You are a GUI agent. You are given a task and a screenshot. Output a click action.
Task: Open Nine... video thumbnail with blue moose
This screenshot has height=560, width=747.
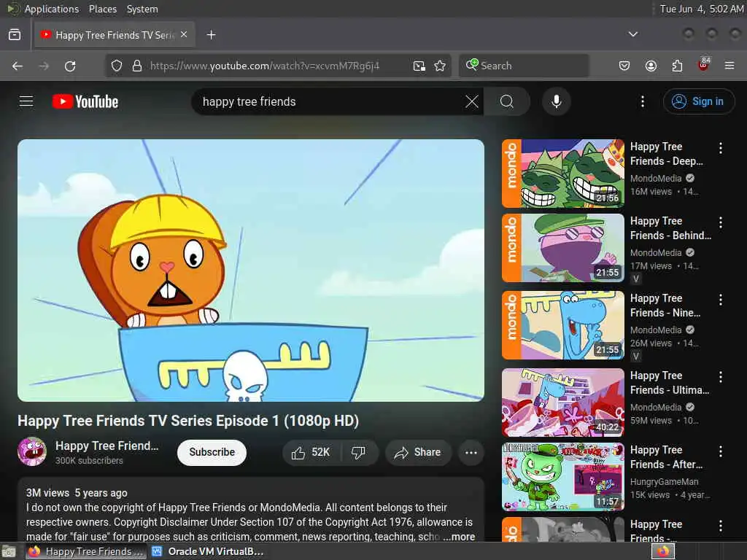(563, 325)
